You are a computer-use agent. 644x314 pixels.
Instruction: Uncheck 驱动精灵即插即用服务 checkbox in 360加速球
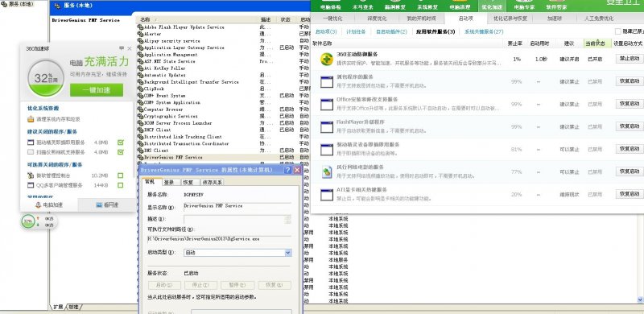click(120, 143)
